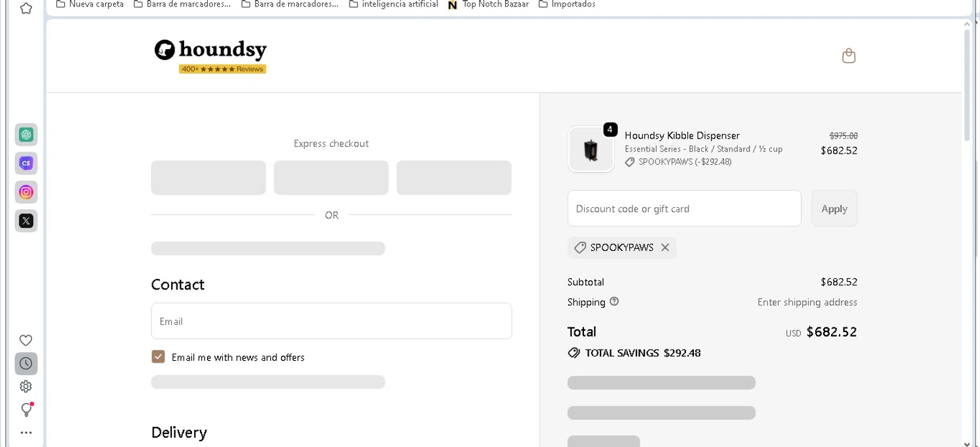980x447 pixels.
Task: Click the shipping help question icon
Action: [614, 301]
